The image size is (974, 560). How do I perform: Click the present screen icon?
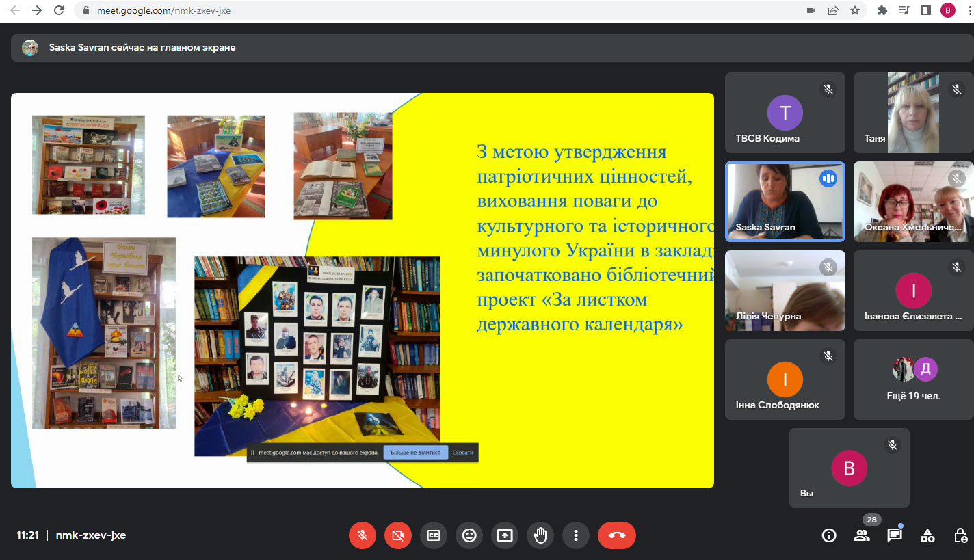[505, 535]
